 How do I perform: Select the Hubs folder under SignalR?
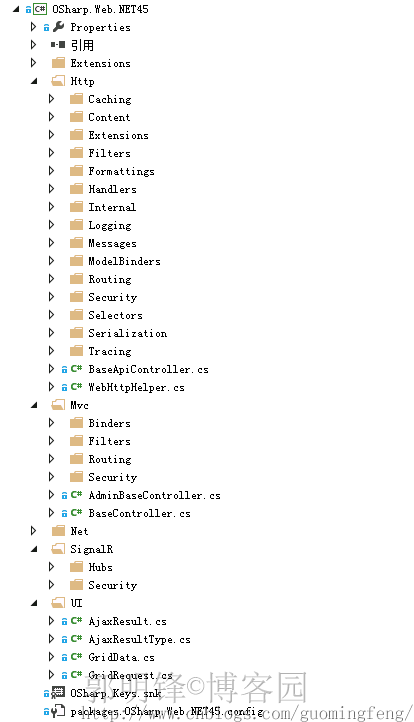click(100, 567)
